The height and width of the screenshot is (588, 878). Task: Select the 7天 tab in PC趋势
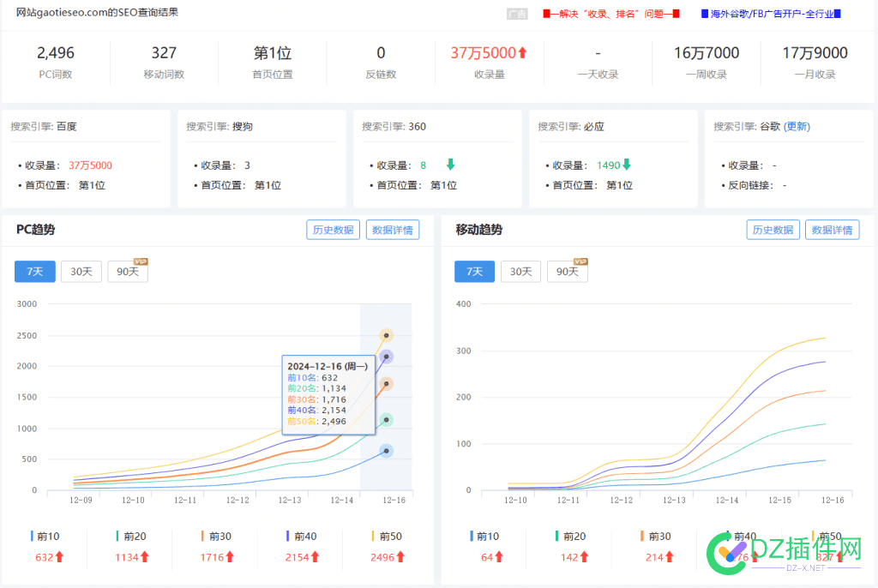[x=34, y=272]
